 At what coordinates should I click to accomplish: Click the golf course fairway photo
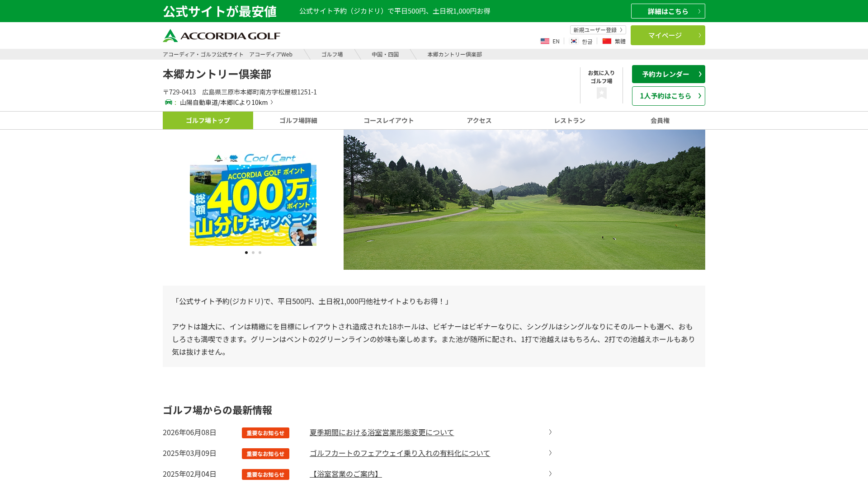click(x=524, y=200)
